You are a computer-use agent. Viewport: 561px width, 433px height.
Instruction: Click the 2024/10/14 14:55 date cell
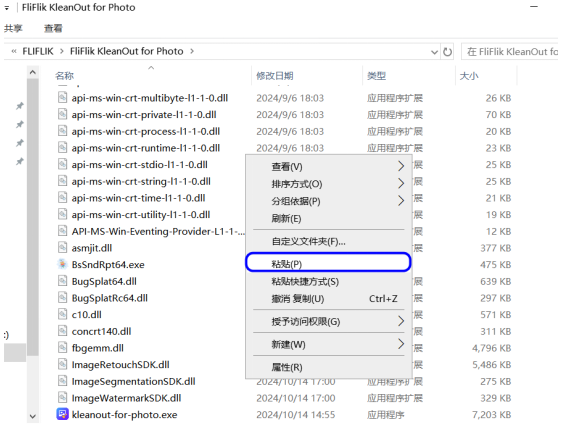click(x=296, y=415)
